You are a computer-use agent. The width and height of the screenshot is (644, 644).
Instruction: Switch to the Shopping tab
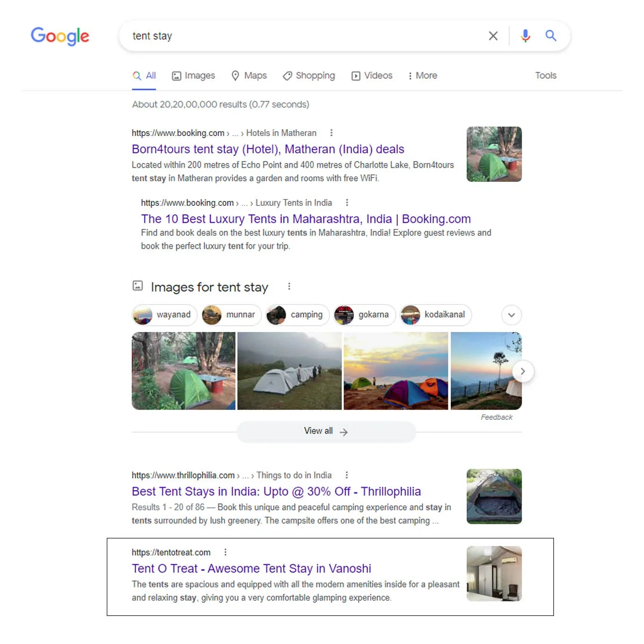(309, 76)
